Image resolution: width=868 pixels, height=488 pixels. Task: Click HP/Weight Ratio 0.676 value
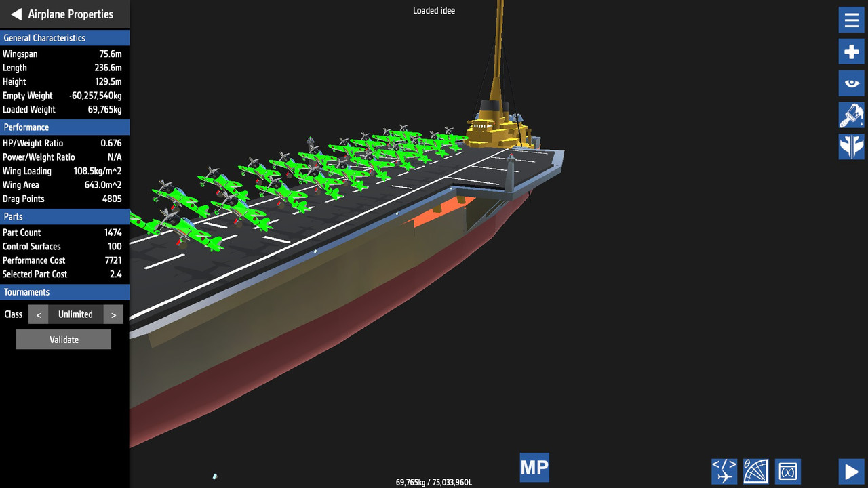click(111, 143)
